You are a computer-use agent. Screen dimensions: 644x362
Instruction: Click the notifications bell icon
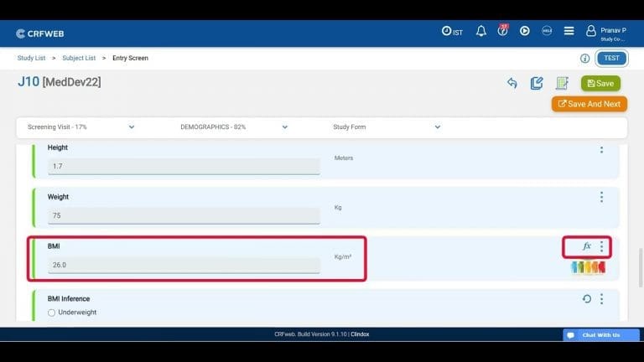481,31
